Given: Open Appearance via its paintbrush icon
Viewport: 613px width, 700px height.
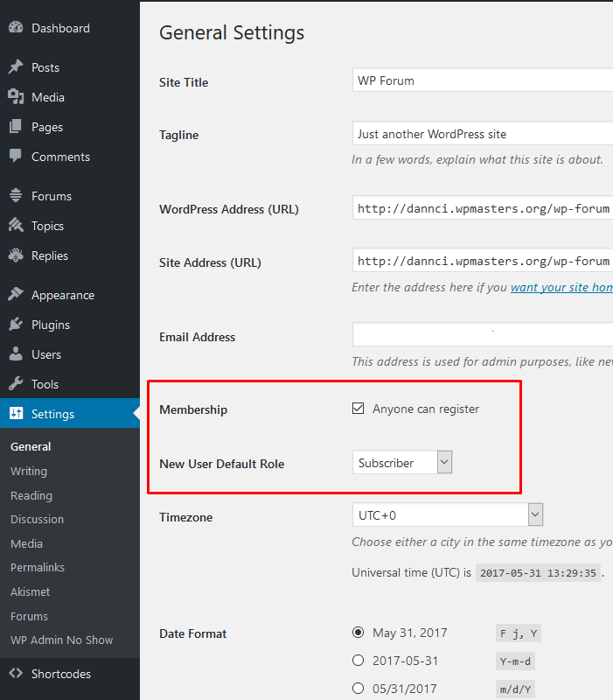Looking at the screenshot, I should pyautogui.click(x=16, y=295).
